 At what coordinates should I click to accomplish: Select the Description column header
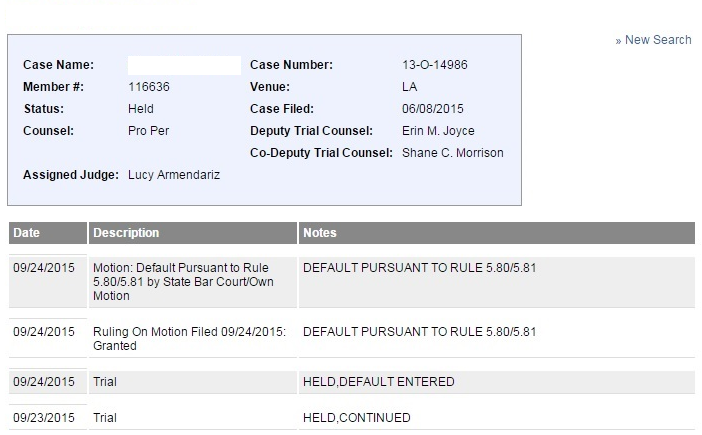[126, 233]
